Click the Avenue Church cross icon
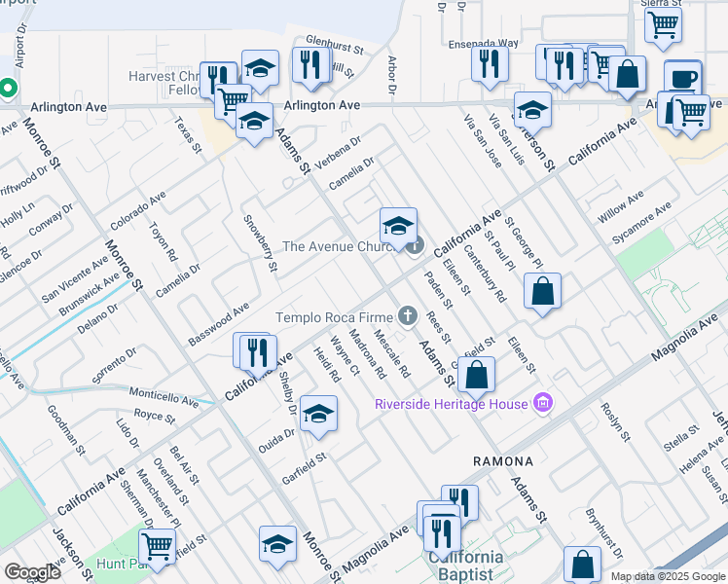The width and height of the screenshot is (728, 584). click(x=416, y=245)
